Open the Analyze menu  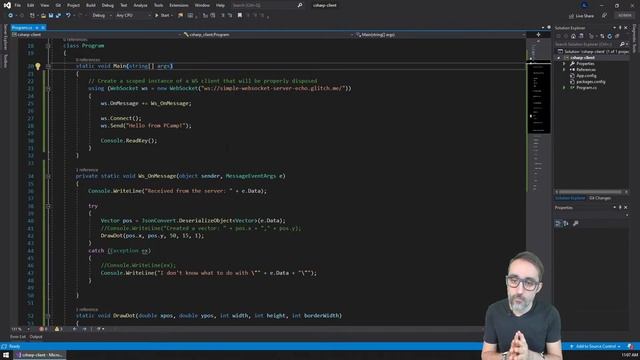click(140, 5)
